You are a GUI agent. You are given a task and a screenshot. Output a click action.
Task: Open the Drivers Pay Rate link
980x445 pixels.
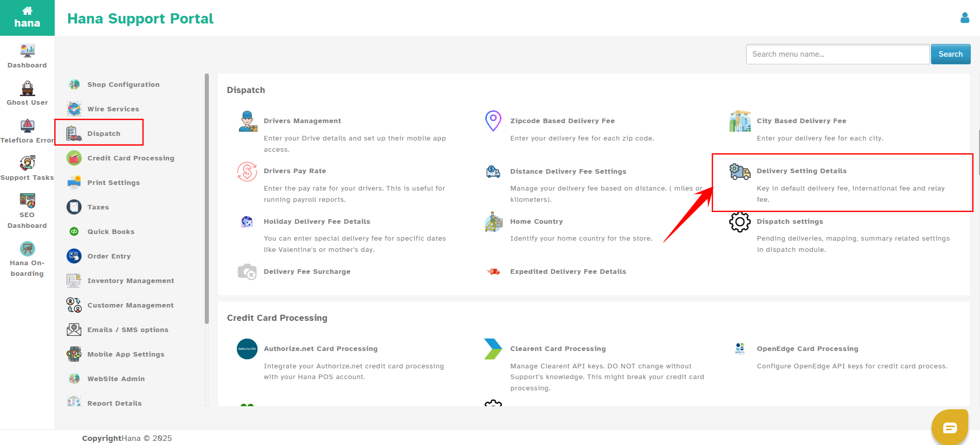coord(295,171)
